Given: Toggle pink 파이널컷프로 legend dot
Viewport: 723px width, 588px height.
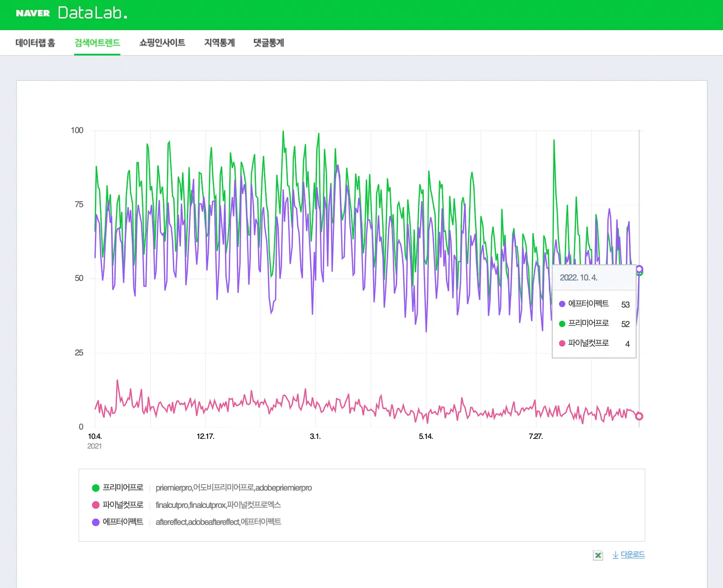Looking at the screenshot, I should point(96,505).
